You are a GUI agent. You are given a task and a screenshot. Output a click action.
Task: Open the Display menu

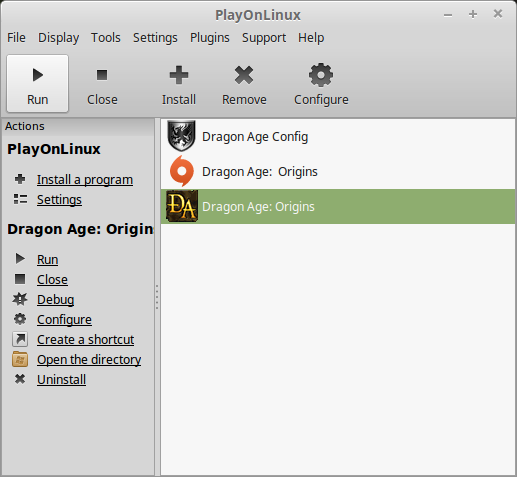59,38
